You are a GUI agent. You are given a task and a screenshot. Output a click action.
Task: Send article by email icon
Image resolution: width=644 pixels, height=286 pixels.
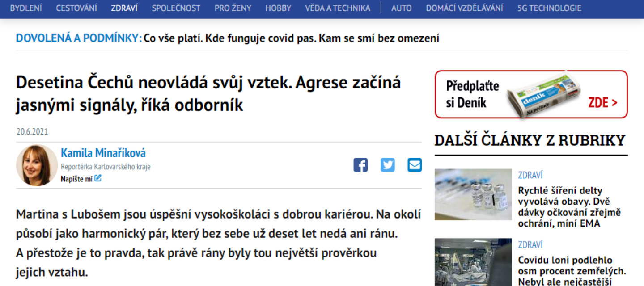click(415, 165)
